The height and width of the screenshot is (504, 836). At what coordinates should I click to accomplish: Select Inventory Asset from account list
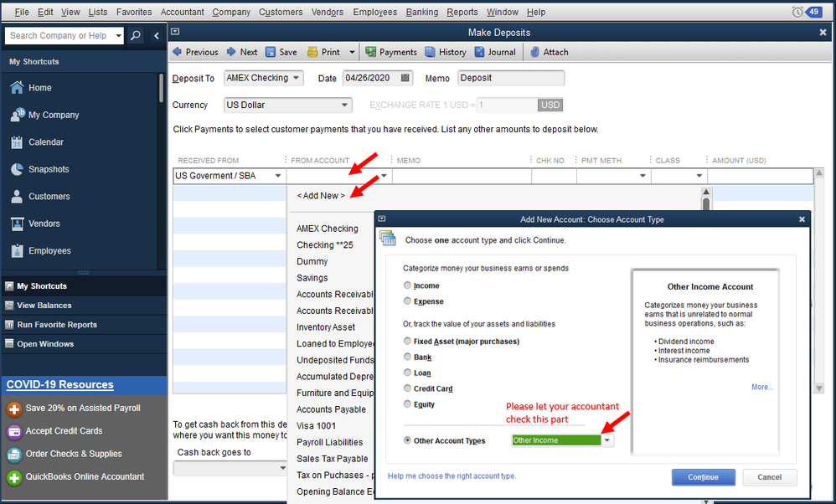pos(325,327)
